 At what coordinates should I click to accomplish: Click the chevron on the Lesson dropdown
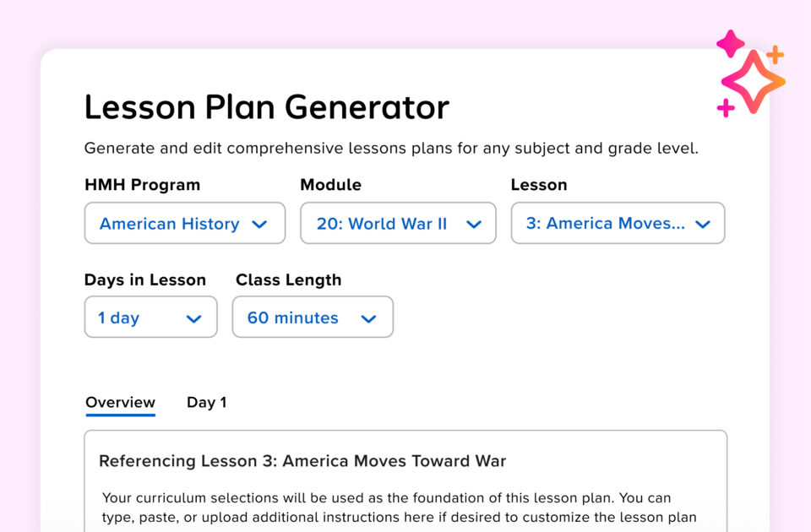click(x=702, y=223)
